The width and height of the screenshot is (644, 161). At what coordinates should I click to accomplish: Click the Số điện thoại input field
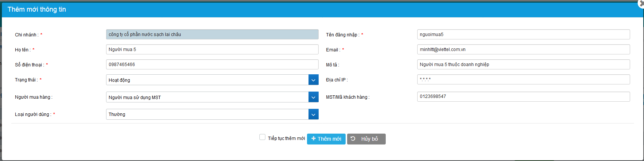pos(212,65)
